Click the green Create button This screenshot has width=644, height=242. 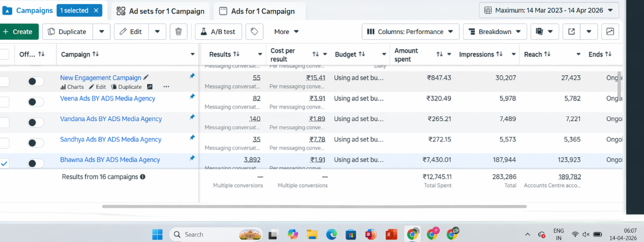click(18, 32)
